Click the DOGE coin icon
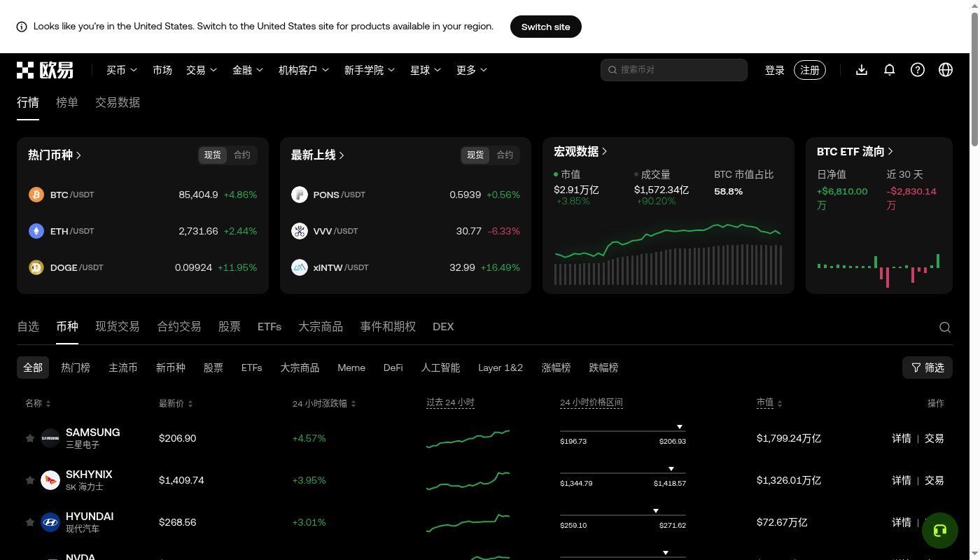 pos(36,267)
